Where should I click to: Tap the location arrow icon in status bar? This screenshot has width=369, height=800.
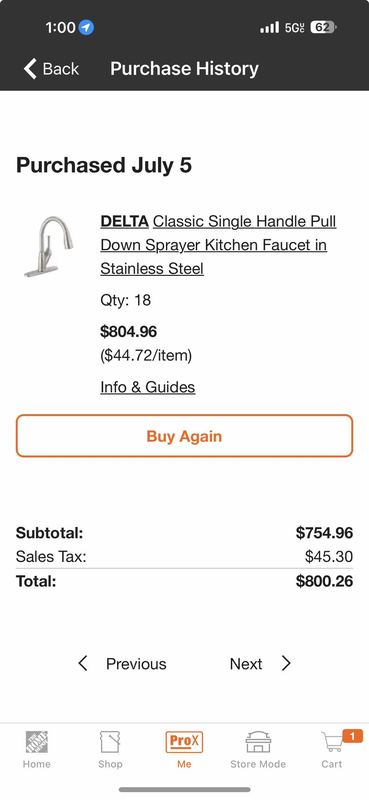(87, 28)
